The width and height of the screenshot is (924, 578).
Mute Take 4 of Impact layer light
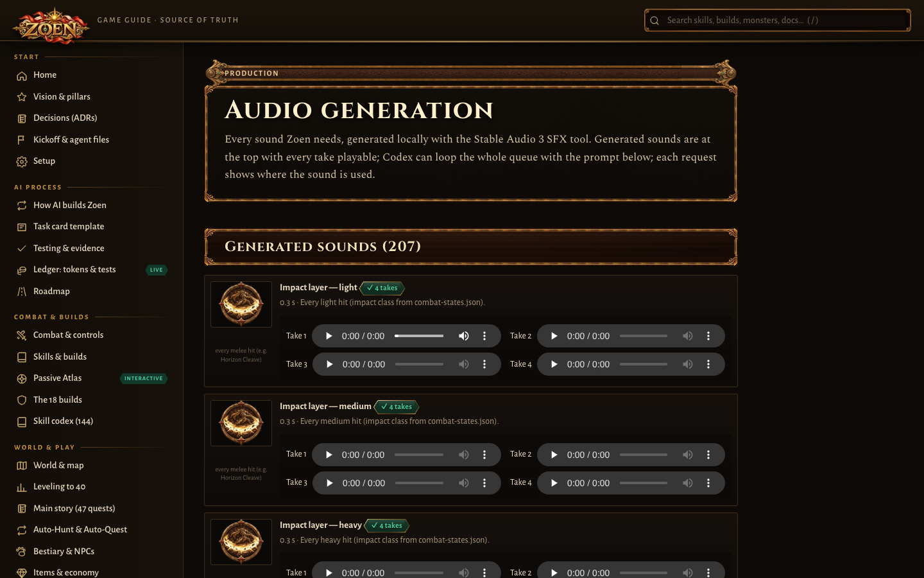pyautogui.click(x=688, y=364)
